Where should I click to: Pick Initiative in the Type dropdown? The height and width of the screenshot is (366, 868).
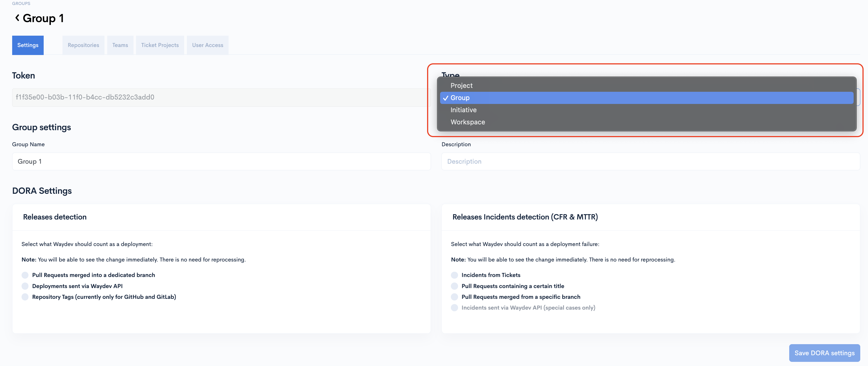click(x=463, y=110)
